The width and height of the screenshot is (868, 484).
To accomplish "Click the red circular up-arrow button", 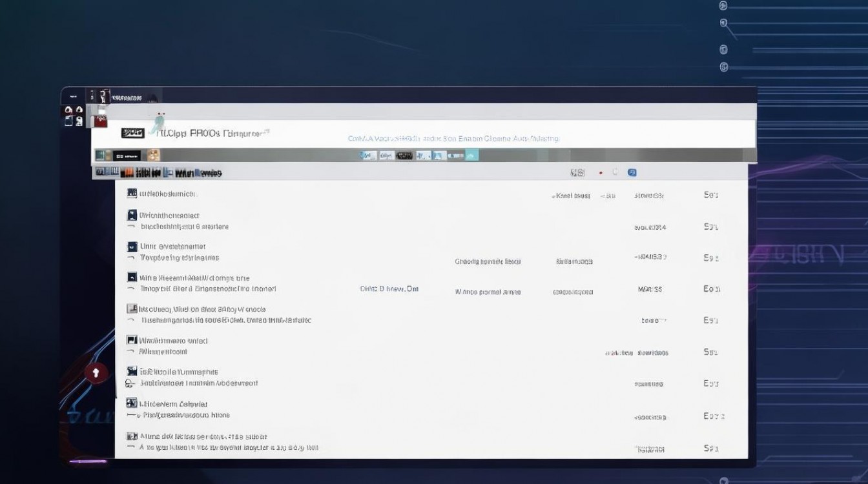I will (x=96, y=372).
